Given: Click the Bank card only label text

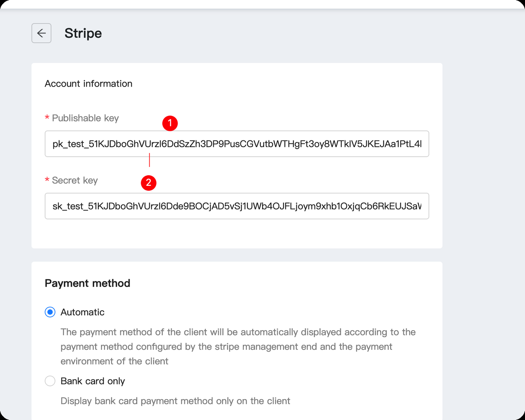Looking at the screenshot, I should (x=93, y=381).
